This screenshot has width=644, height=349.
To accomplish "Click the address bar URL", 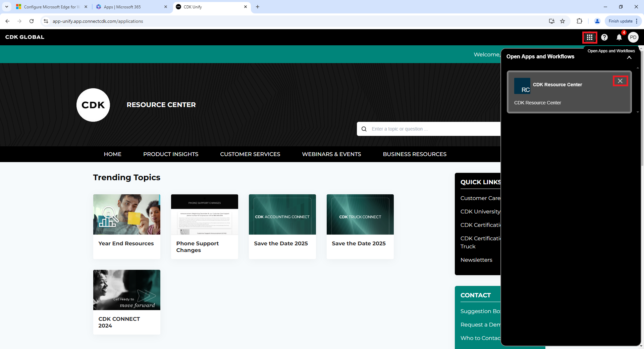I will [x=98, y=21].
